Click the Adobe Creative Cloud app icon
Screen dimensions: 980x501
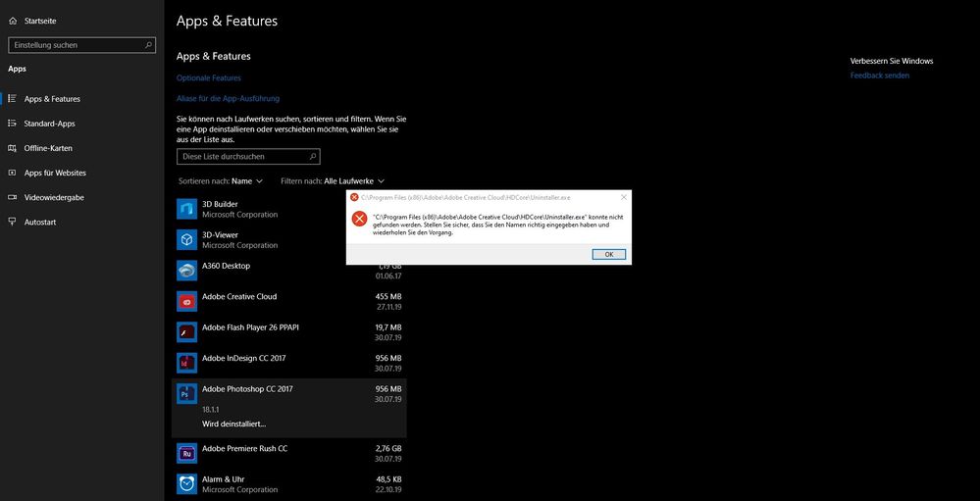(x=186, y=301)
